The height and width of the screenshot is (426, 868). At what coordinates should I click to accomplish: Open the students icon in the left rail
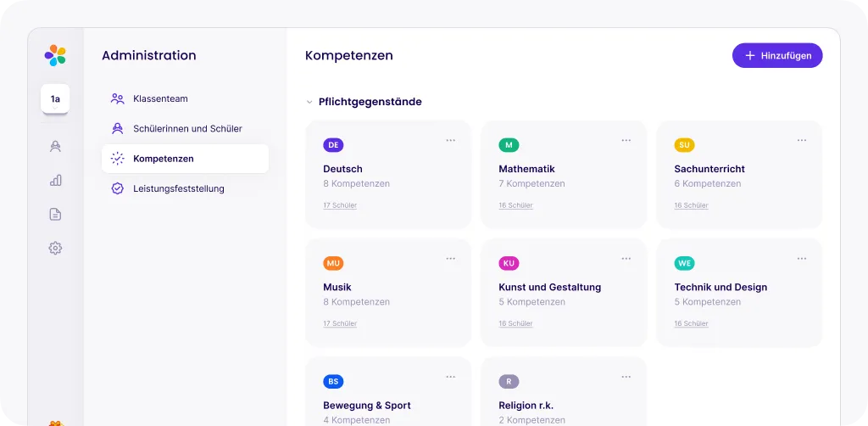(x=55, y=146)
